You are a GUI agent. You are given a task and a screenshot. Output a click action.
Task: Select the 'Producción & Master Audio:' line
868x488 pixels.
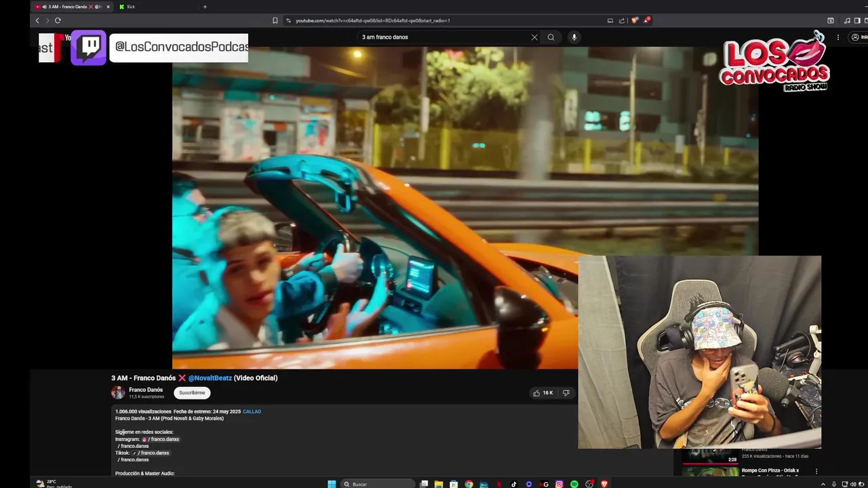(x=145, y=473)
